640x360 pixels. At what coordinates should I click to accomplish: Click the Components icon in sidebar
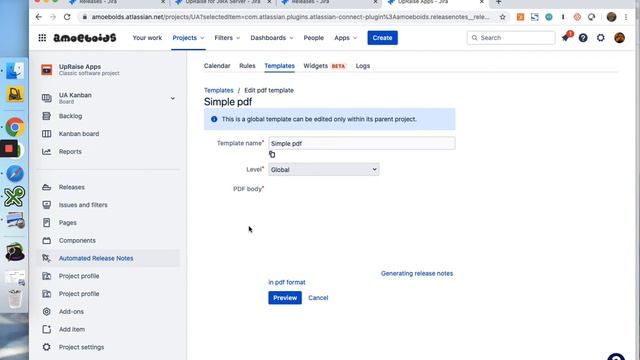point(47,240)
